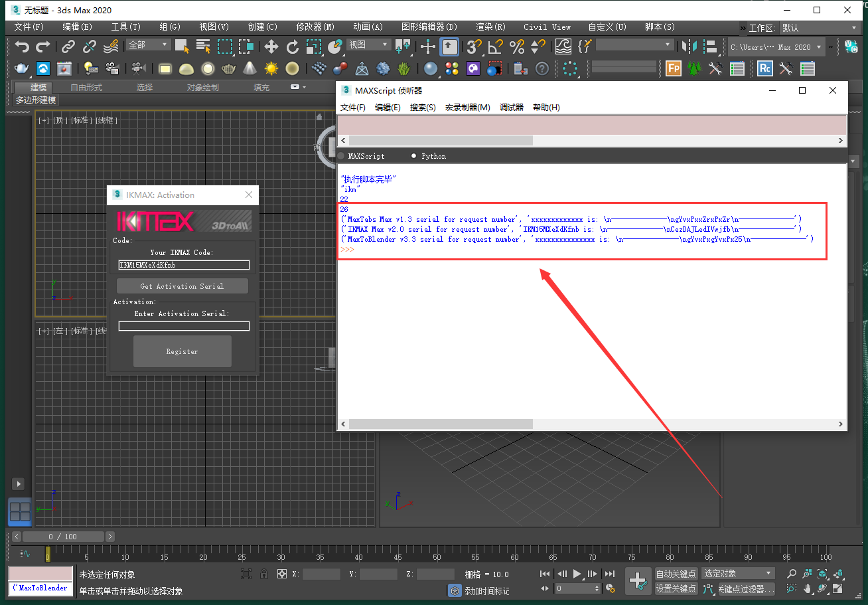Open the Material Editor sphere icon
This screenshot has width=868, height=605.
pos(431,68)
